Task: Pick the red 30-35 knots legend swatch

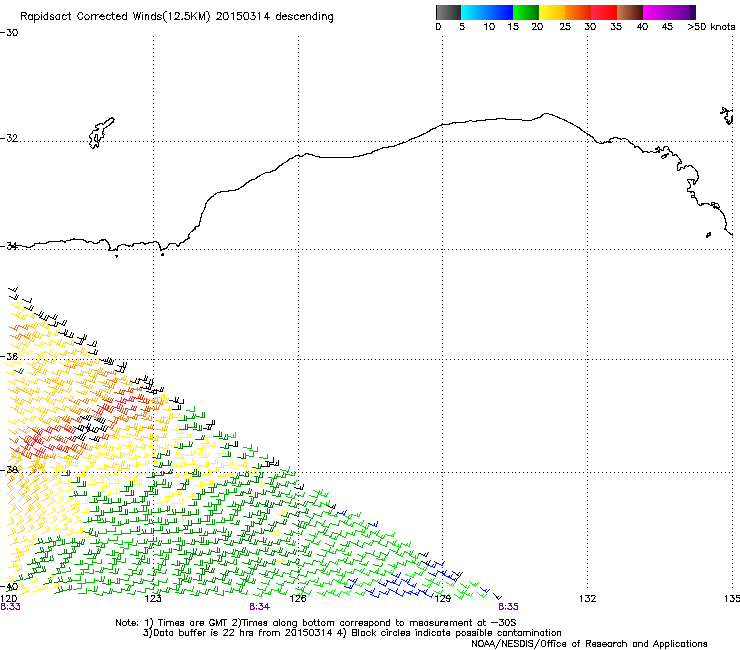Action: 604,12
